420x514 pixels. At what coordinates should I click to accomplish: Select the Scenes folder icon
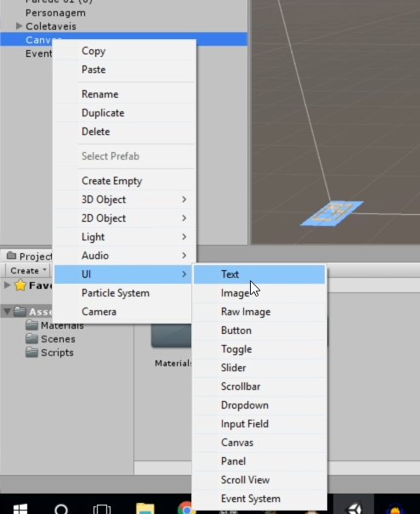[x=31, y=339]
